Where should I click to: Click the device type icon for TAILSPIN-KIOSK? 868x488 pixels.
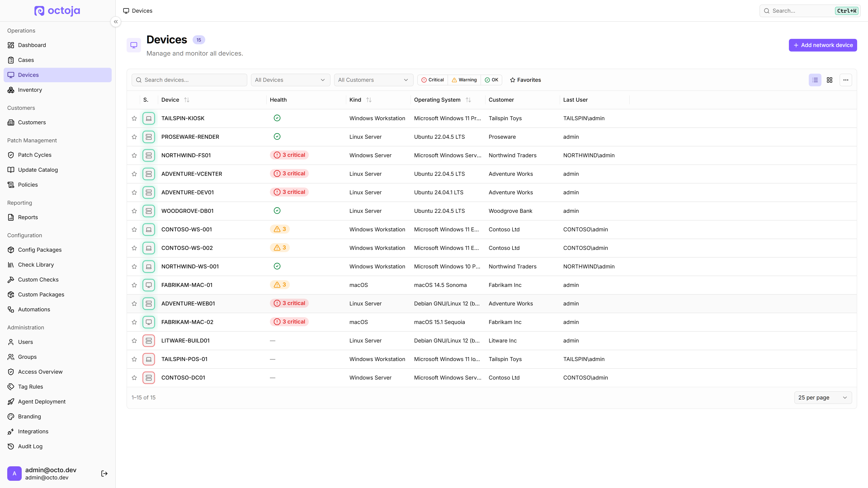point(149,118)
